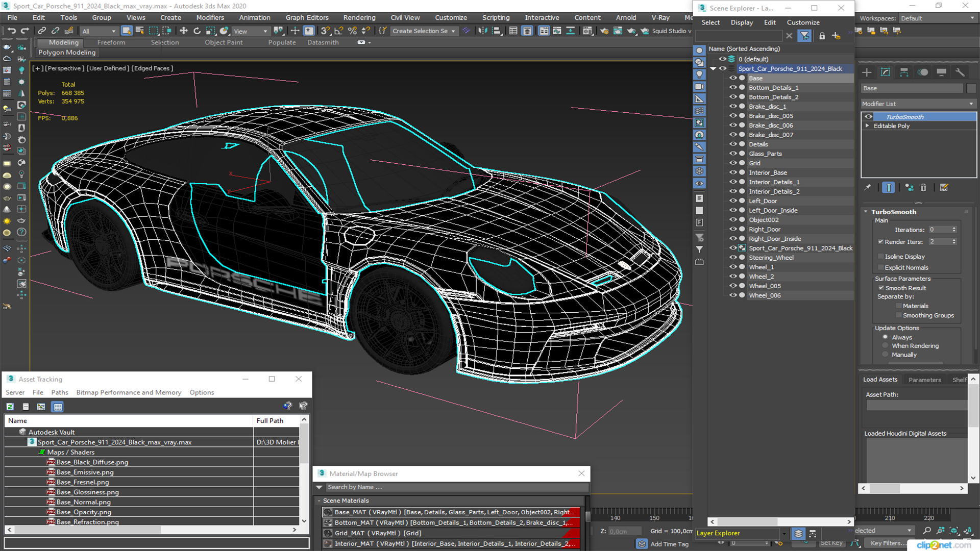Toggle the Render Iters checkbox
The width and height of the screenshot is (980, 551).
point(880,242)
